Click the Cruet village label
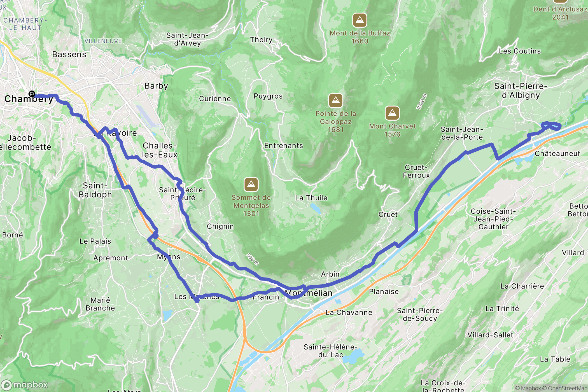 (388, 214)
